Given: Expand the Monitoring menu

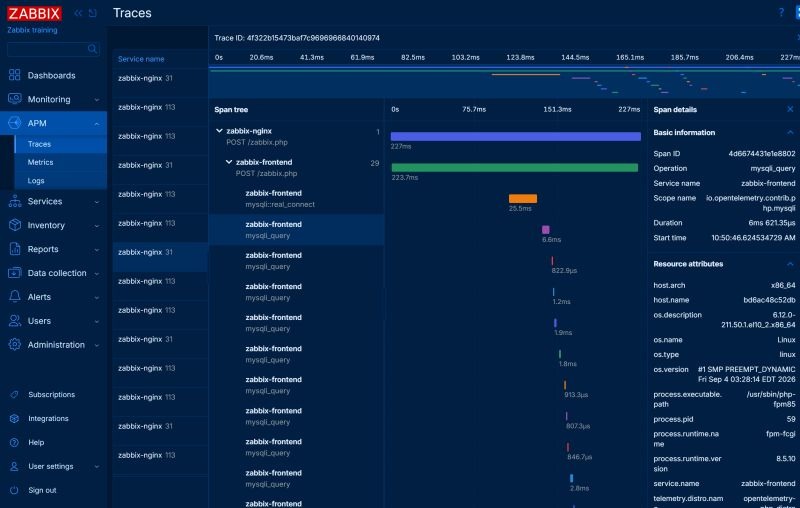Looking at the screenshot, I should click(x=97, y=99).
